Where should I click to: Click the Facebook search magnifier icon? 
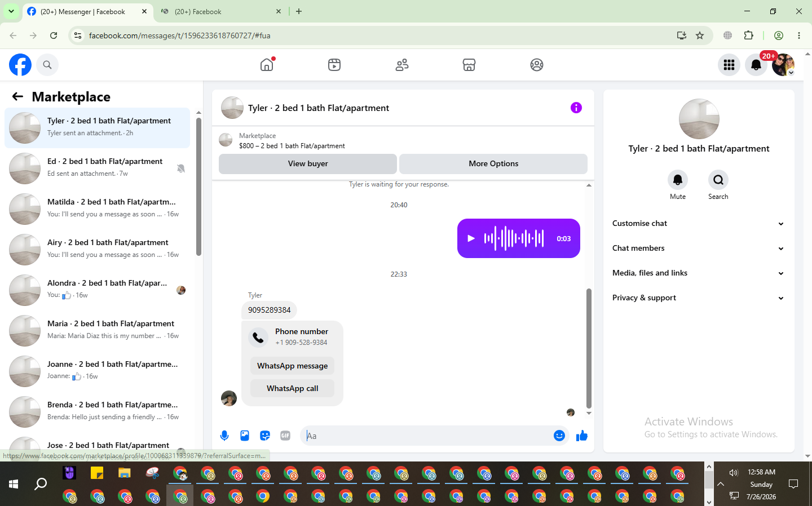pos(47,65)
